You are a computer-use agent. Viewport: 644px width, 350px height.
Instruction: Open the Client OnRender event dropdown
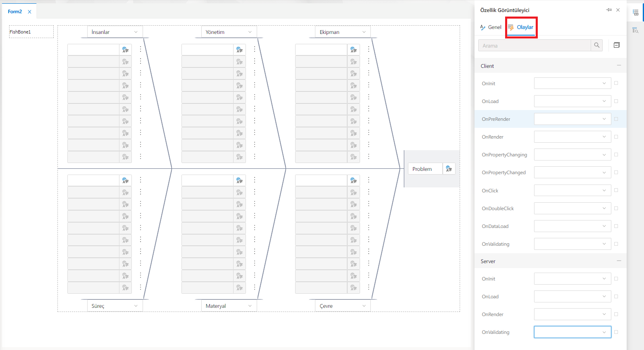(x=572, y=137)
